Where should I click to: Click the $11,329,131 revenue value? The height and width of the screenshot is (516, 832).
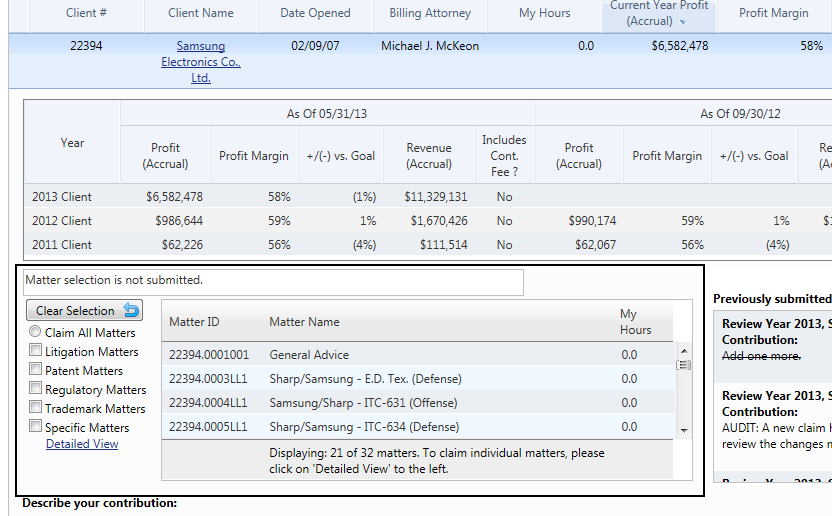click(436, 197)
